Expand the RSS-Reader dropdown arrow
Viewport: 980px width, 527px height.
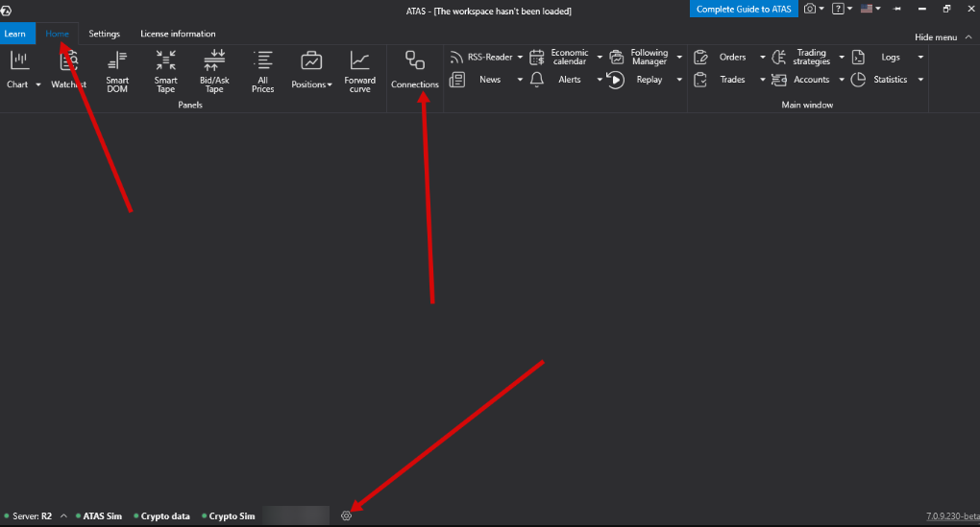coord(520,57)
